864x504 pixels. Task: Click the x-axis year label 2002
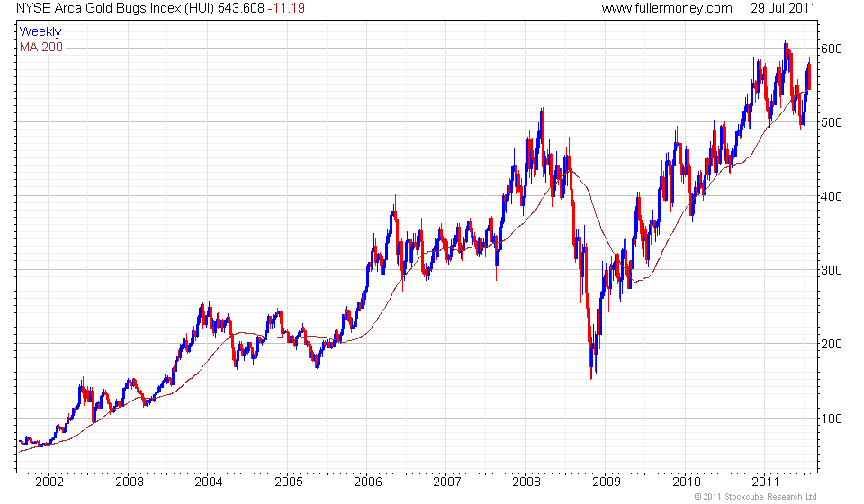click(x=49, y=481)
